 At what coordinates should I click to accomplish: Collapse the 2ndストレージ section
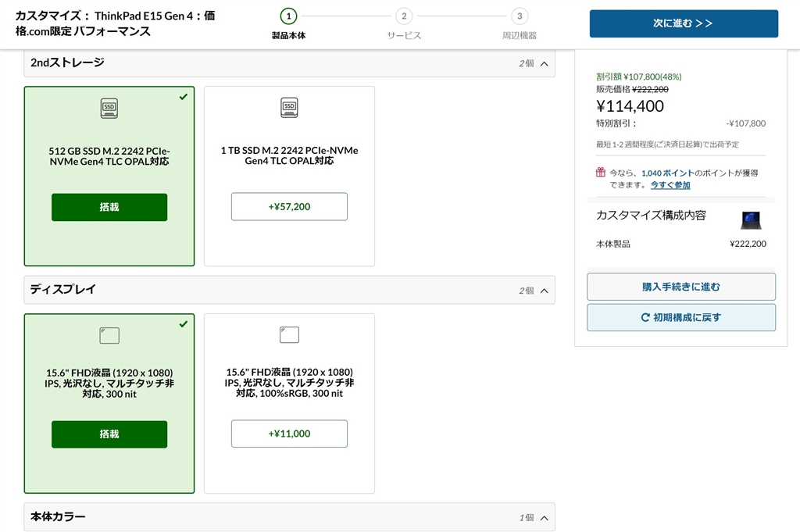click(x=544, y=64)
